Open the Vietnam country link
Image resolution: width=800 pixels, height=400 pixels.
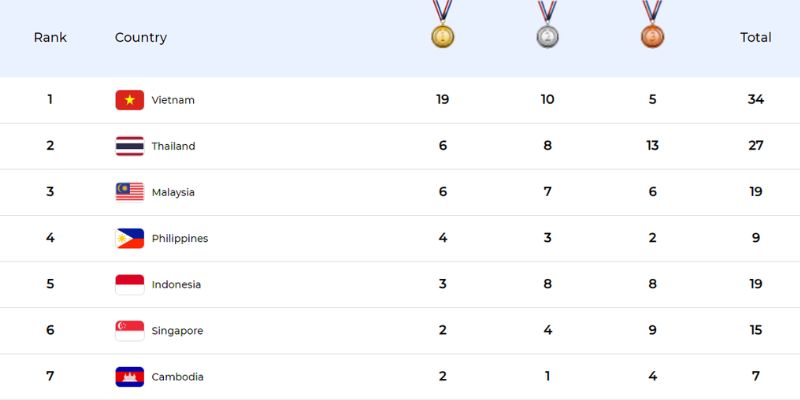tap(173, 100)
